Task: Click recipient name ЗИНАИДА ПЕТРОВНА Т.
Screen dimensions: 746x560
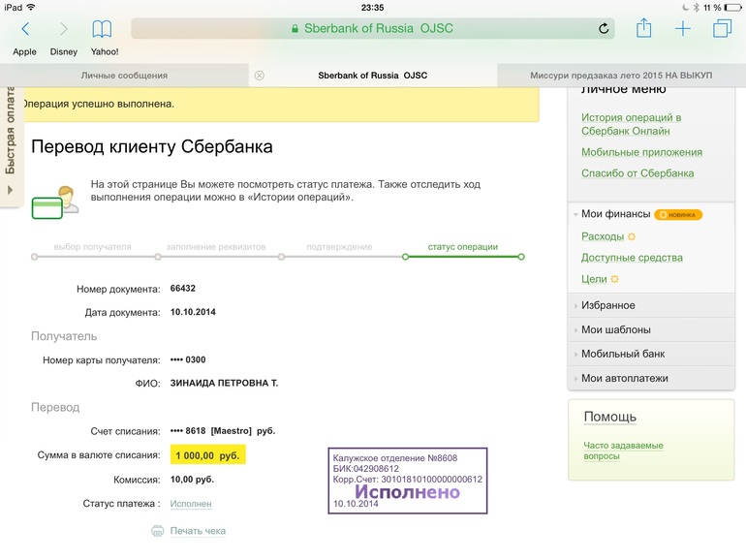Action: (x=224, y=383)
